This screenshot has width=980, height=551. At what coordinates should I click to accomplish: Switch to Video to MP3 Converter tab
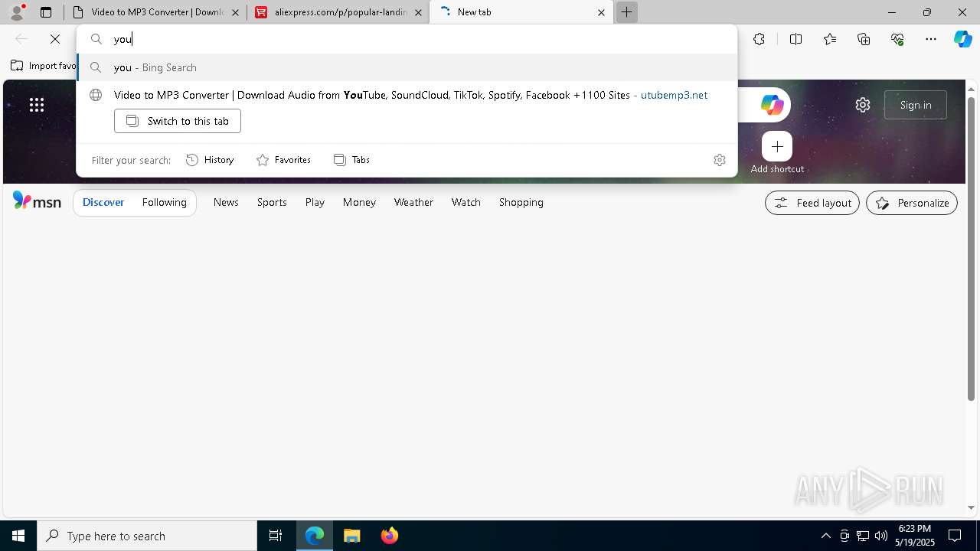[x=156, y=12]
